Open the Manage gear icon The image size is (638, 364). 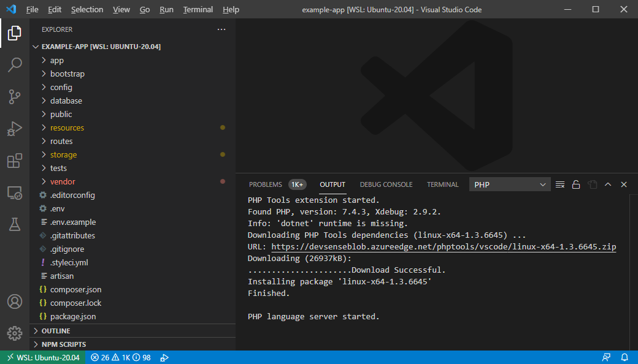(x=15, y=333)
